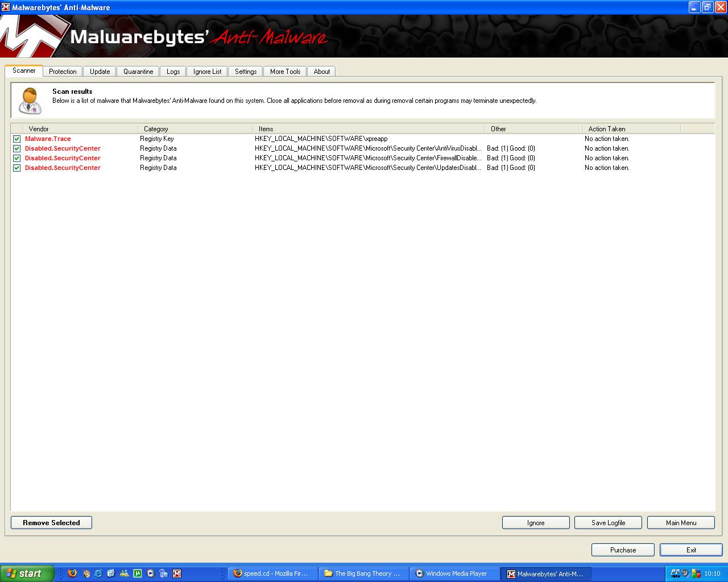The height and width of the screenshot is (582, 728).
Task: Select the UpdatesDisable registry path
Action: (x=368, y=168)
